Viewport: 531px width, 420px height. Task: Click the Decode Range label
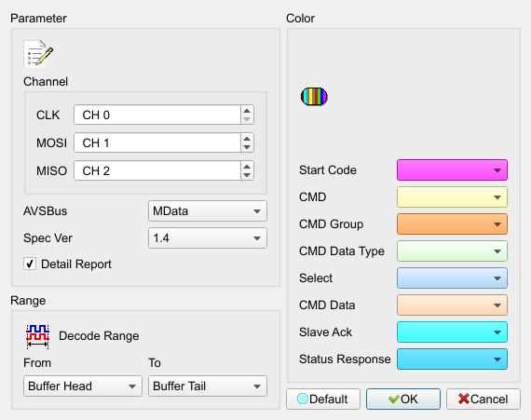99,336
